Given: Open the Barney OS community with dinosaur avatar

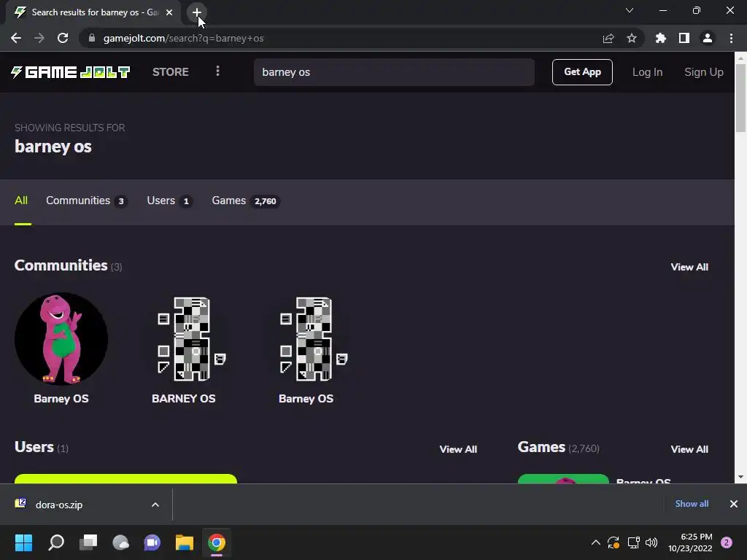Looking at the screenshot, I should (x=61, y=338).
